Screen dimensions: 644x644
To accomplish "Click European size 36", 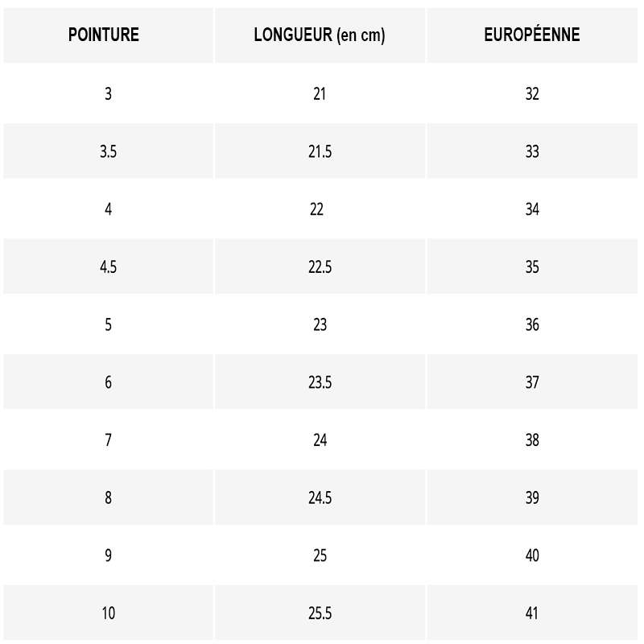I will pyautogui.click(x=532, y=324).
